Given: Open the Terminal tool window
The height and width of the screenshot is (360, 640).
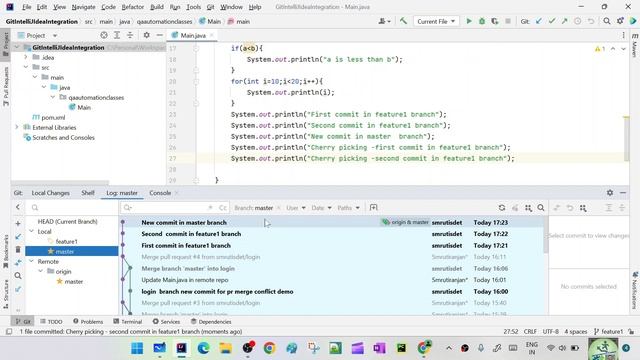Looking at the screenshot, I should 128,322.
